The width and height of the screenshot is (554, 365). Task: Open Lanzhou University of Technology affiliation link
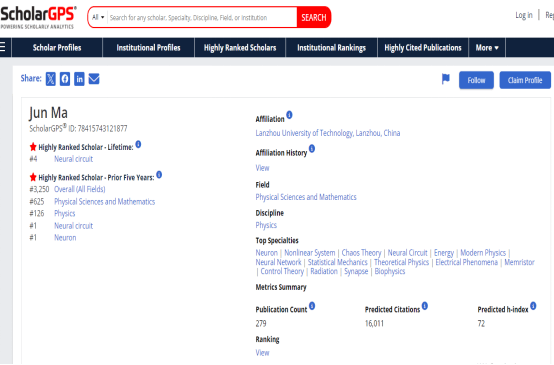pyautogui.click(x=328, y=133)
